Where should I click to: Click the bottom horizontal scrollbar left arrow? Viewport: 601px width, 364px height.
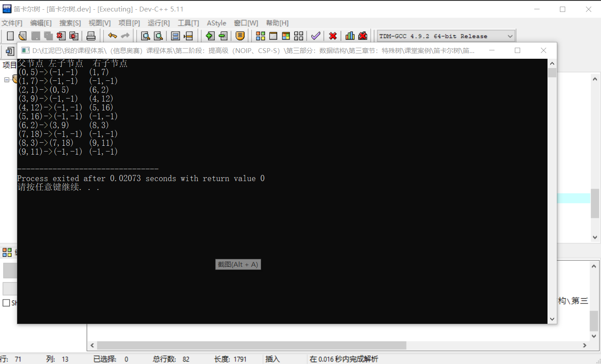[92, 345]
